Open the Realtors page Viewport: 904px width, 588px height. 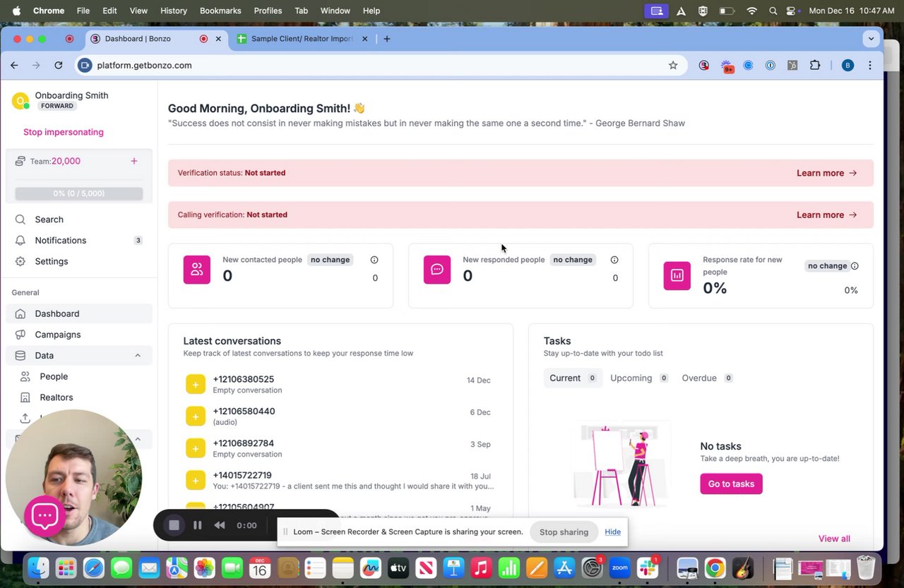pyautogui.click(x=56, y=397)
